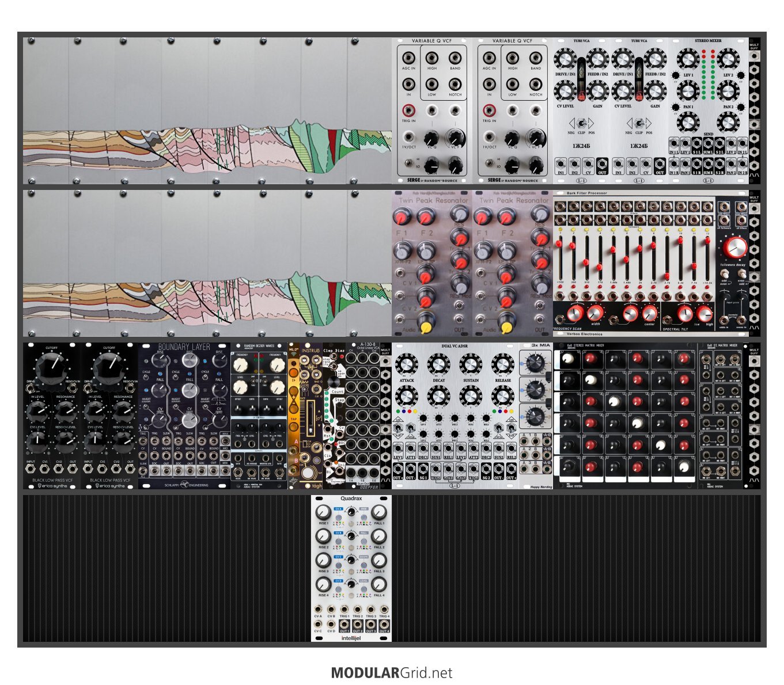This screenshot has width=784, height=685.
Task: Click OUT 4 jack on Quadrax
Action: pos(384,624)
